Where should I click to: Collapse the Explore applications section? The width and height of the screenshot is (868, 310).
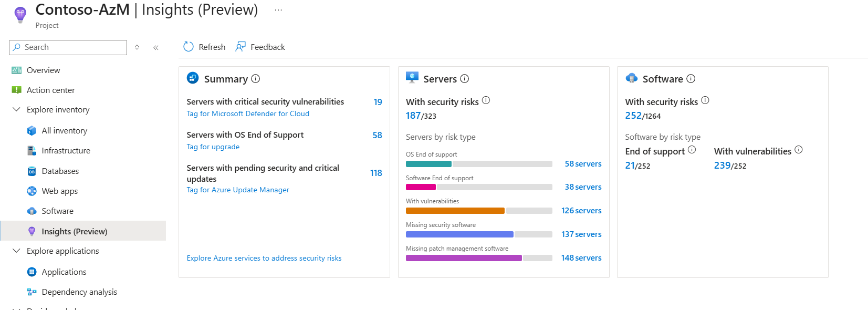coord(16,251)
